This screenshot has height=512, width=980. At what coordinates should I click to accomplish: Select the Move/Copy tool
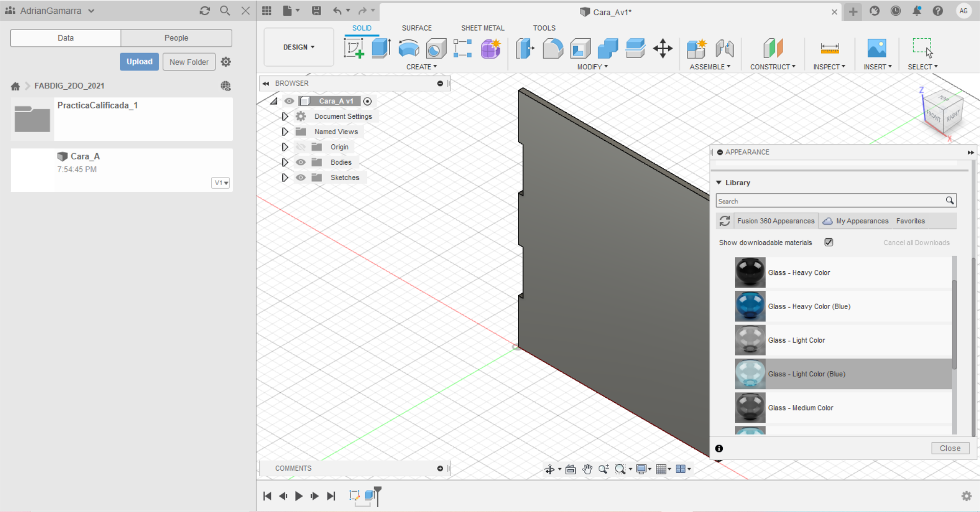(663, 48)
